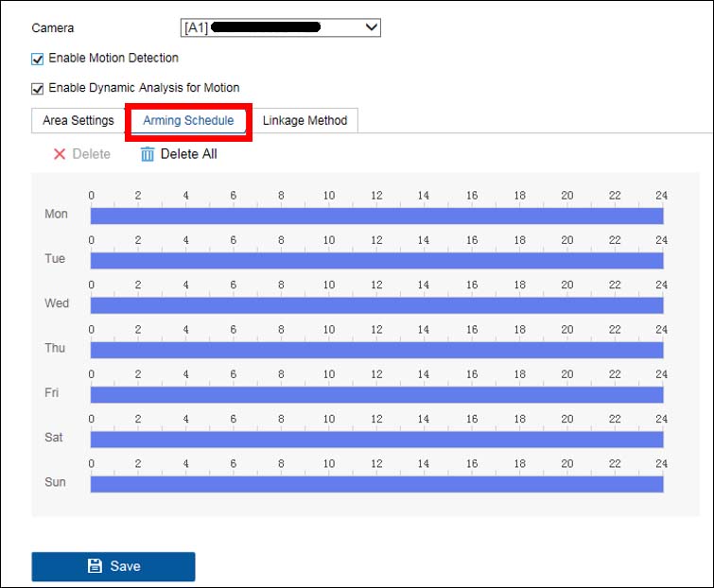Select Wednesday's schedule bar
Screen dimensions: 714x588
click(376, 305)
